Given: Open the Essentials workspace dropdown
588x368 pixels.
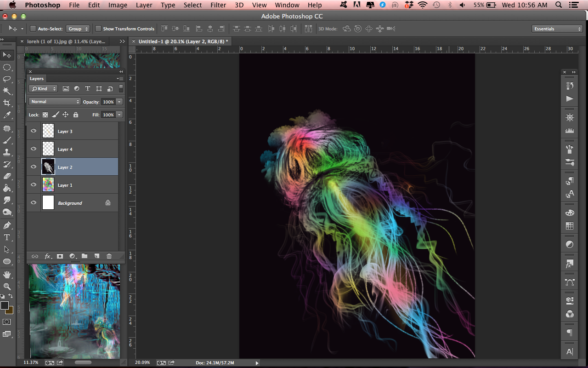Looking at the screenshot, I should (557, 29).
